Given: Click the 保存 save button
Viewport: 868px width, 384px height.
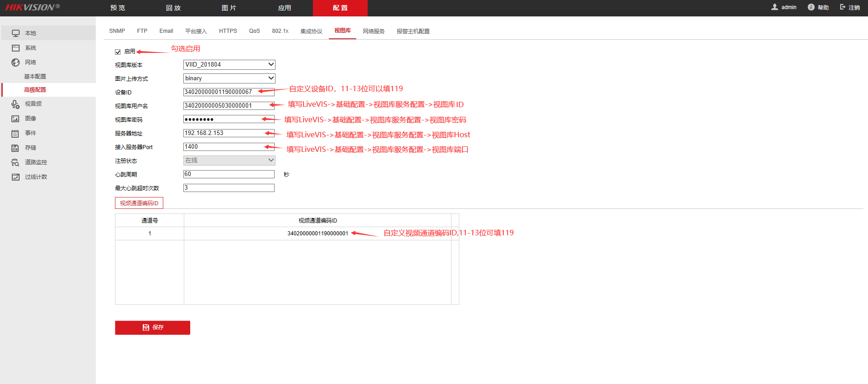Looking at the screenshot, I should pyautogui.click(x=152, y=327).
